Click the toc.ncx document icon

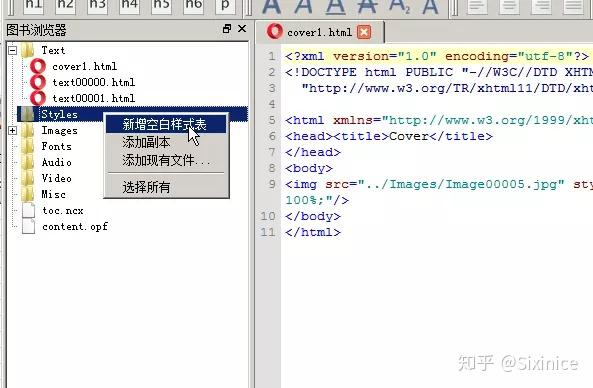(x=28, y=210)
